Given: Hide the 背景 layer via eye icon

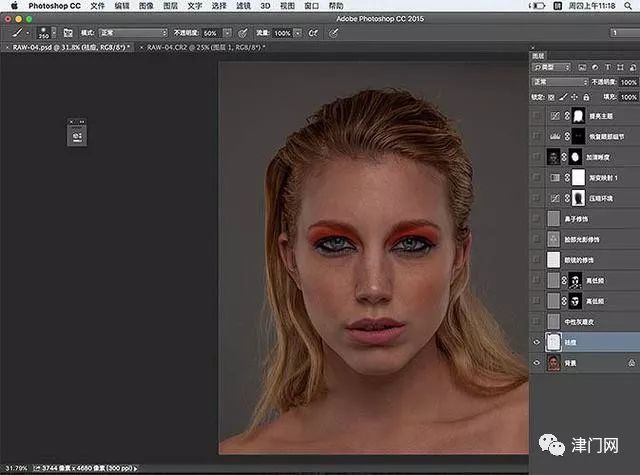Looking at the screenshot, I should (537, 363).
